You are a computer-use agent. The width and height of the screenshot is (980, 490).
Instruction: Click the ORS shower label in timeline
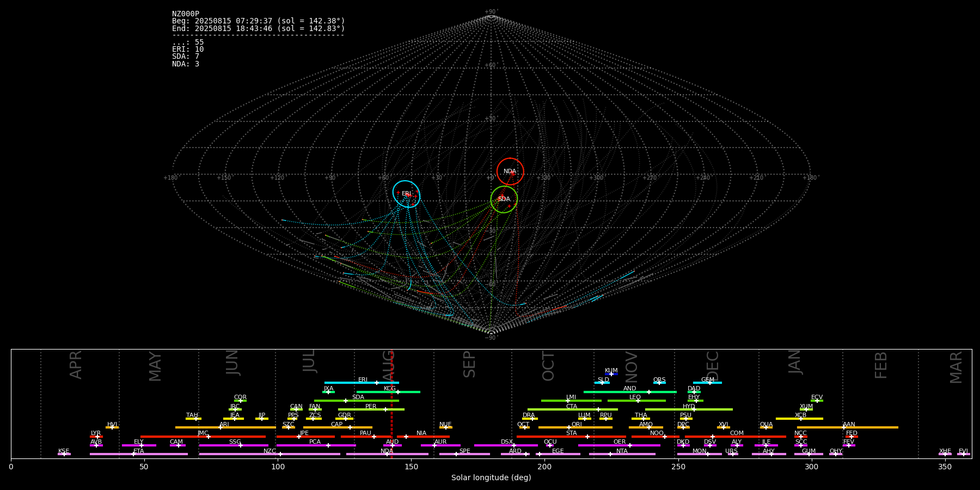pos(659,379)
